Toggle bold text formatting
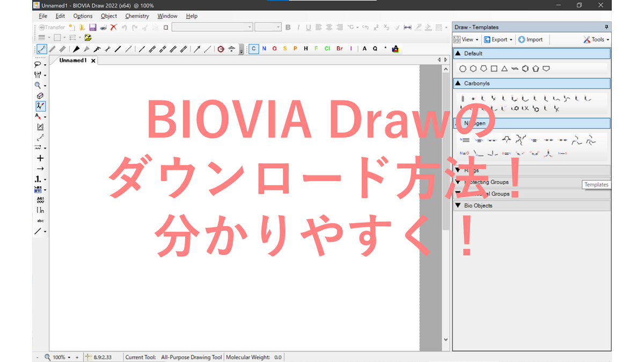The width and height of the screenshot is (644, 362). click(x=288, y=27)
